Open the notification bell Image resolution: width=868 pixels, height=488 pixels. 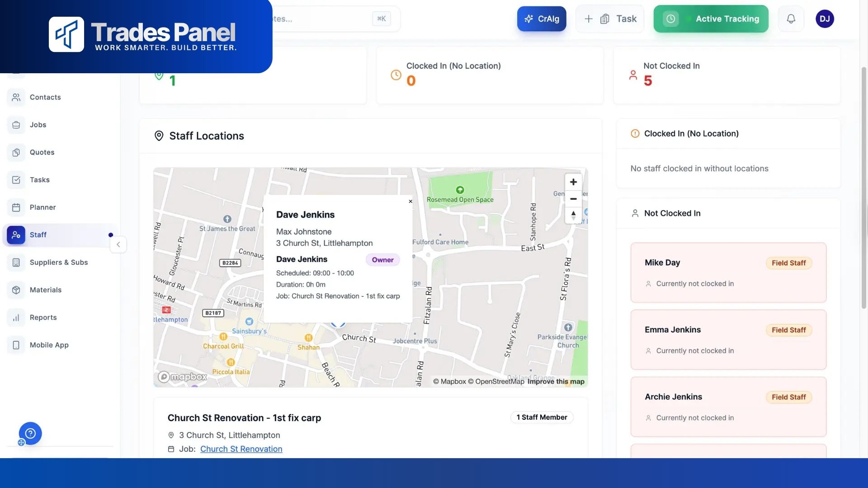coord(791,19)
